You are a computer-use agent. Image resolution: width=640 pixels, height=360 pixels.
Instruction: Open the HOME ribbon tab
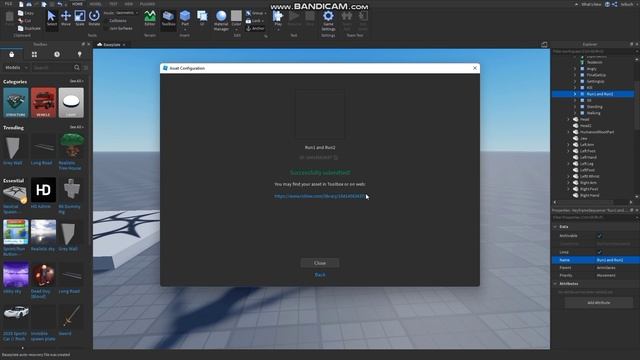[x=77, y=4]
